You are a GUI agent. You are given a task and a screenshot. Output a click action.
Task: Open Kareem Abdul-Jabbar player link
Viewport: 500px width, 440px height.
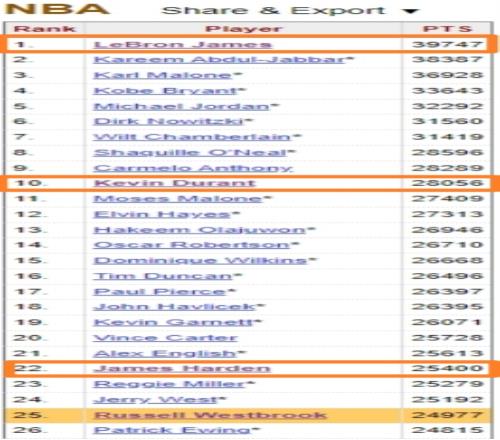(219, 60)
